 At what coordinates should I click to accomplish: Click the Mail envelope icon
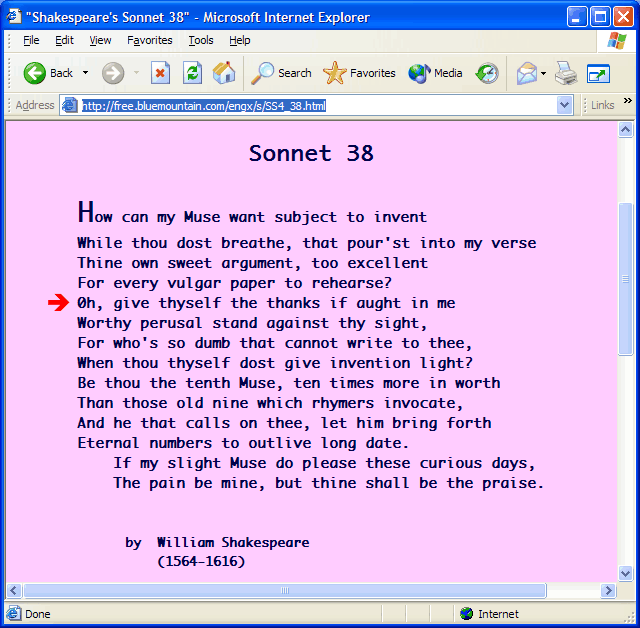pos(526,73)
